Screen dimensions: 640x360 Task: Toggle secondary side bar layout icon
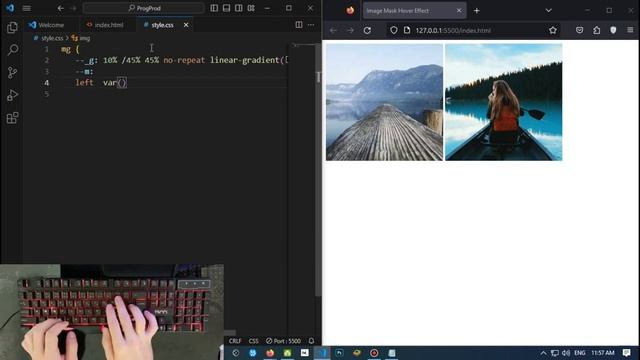click(x=239, y=8)
